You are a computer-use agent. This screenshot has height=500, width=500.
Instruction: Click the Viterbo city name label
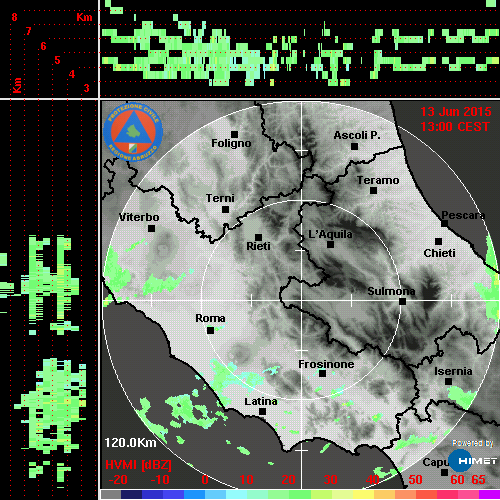(x=139, y=217)
